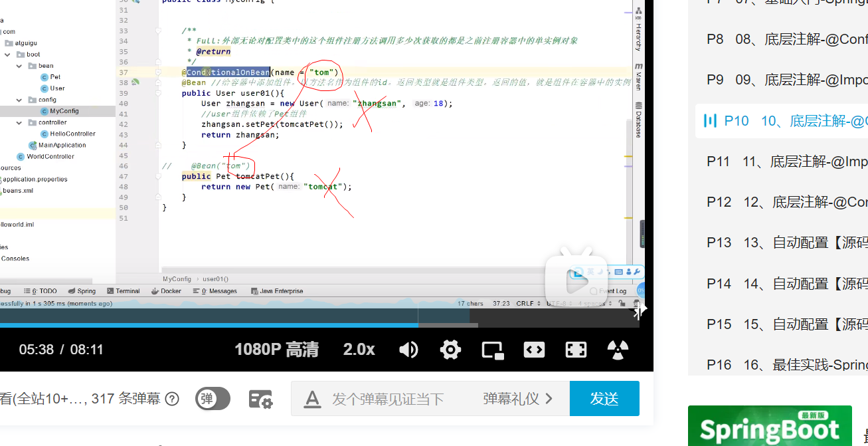Fold the user01 method at line 39

click(158, 93)
